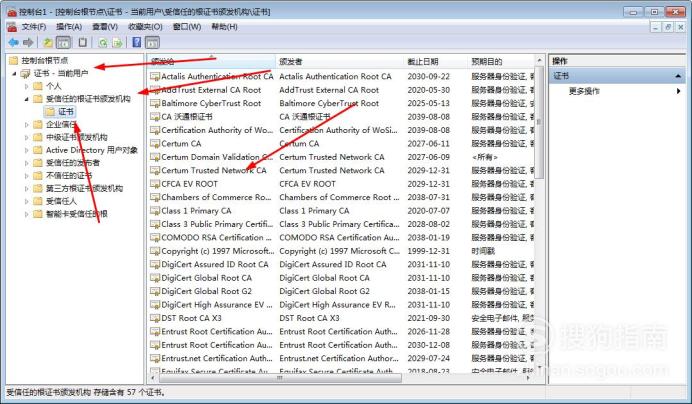This screenshot has height=404, width=692.
Task: Expand the 中级证书颁发机构 tree node
Action: (x=26, y=137)
